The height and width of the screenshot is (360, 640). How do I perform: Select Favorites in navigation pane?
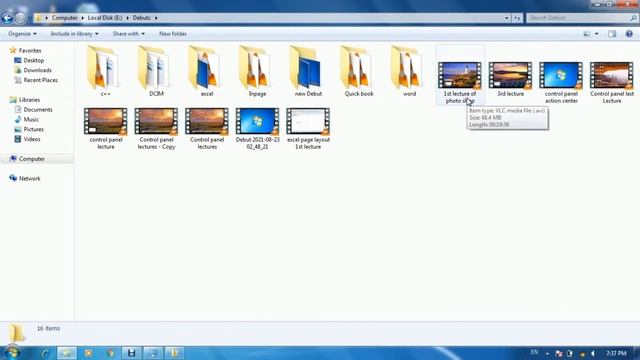coord(30,51)
